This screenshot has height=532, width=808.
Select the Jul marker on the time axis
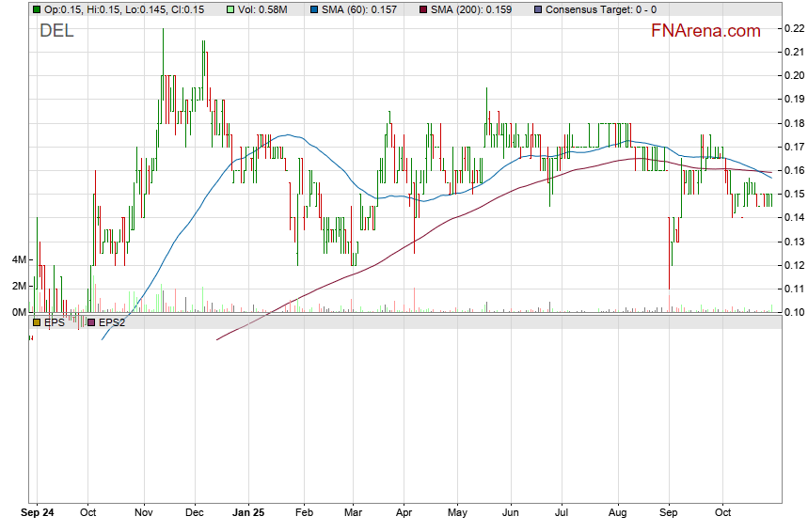[x=562, y=513]
